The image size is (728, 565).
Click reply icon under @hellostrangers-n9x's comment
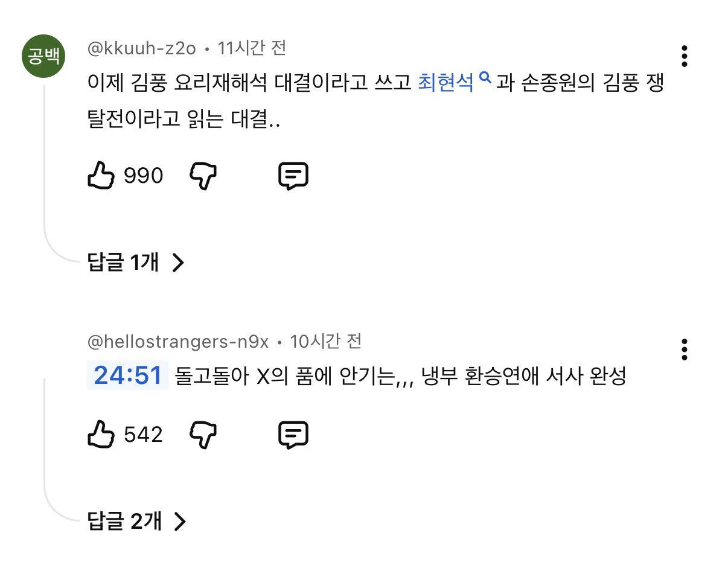point(293,435)
